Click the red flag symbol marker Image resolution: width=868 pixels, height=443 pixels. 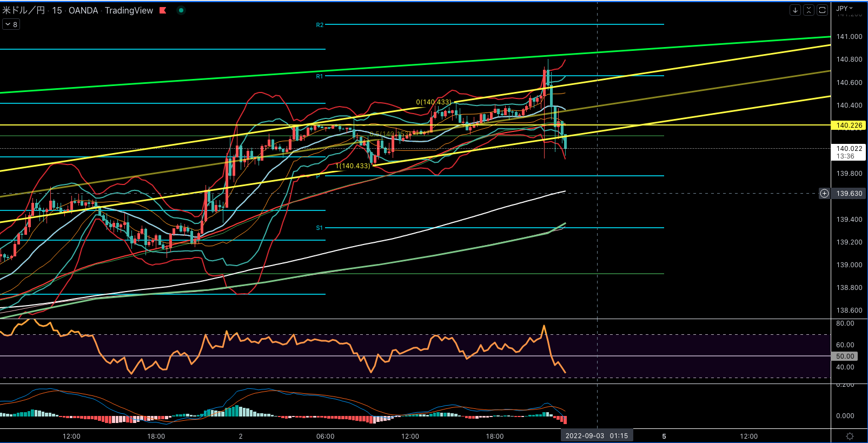(x=163, y=10)
